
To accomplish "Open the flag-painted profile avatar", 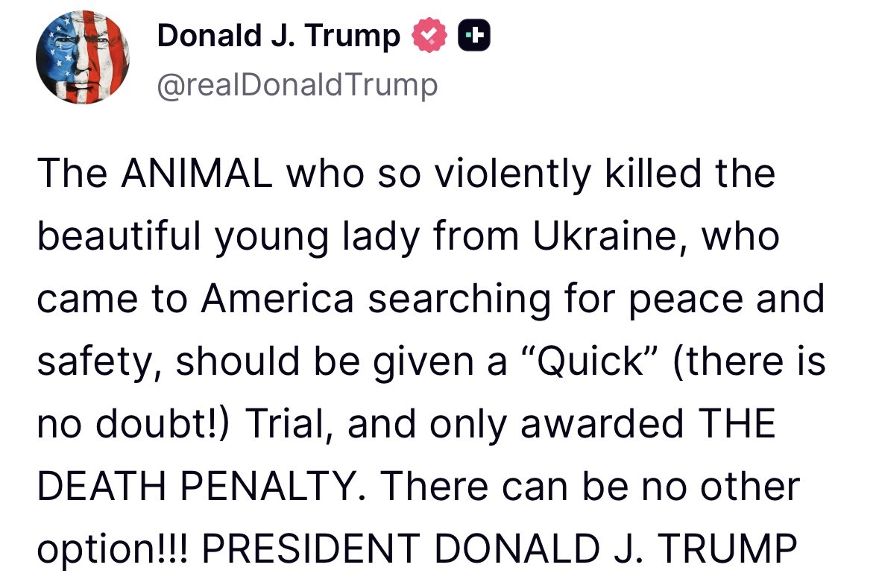I will [x=83, y=57].
